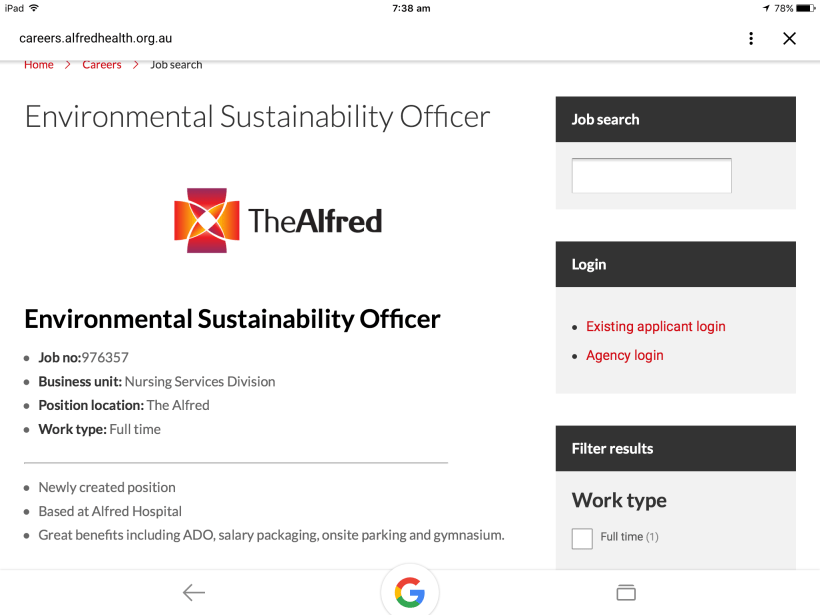Open the tab switcher icon
The height and width of the screenshot is (615, 820).
coord(626,593)
